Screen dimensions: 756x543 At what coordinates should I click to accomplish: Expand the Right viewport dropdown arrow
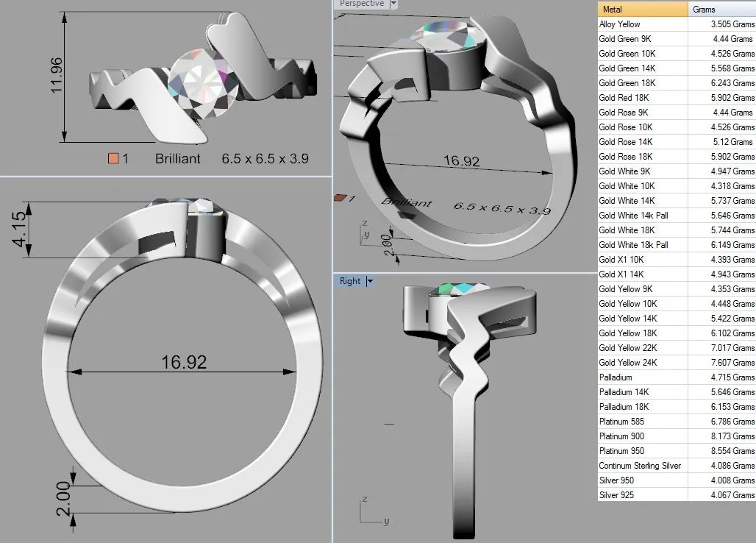click(x=370, y=281)
